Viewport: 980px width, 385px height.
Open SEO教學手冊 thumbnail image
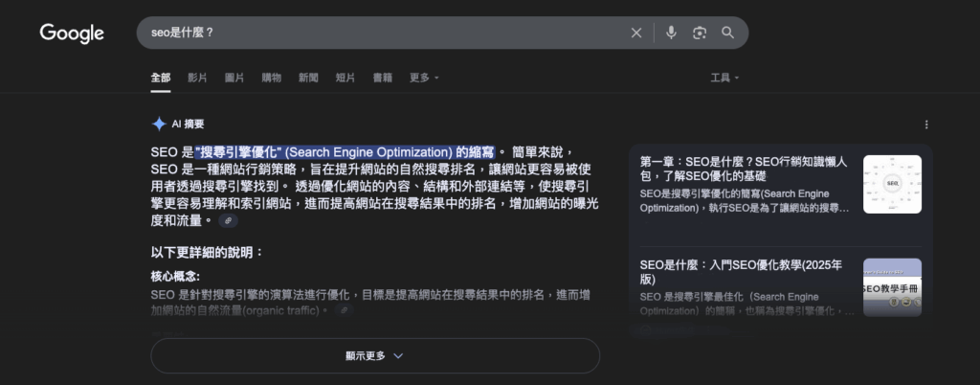click(892, 287)
